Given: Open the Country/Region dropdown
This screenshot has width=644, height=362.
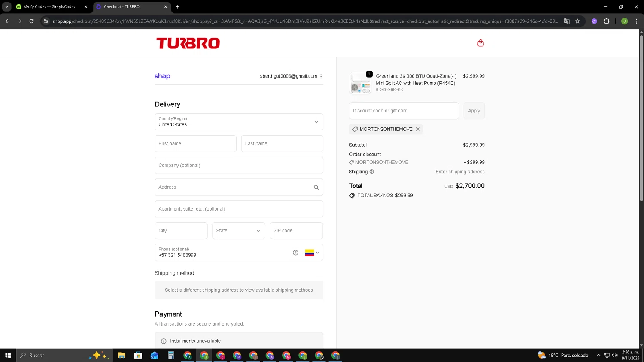Looking at the screenshot, I should click(x=239, y=122).
